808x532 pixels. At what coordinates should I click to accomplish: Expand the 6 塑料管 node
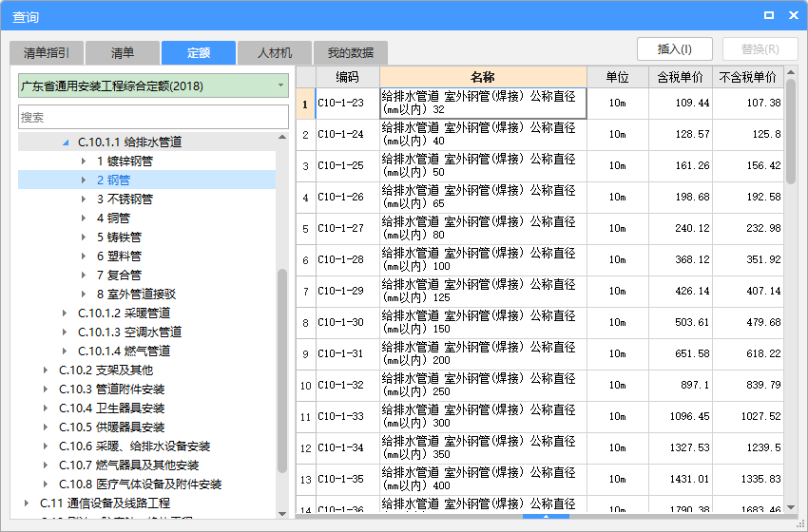coord(84,256)
